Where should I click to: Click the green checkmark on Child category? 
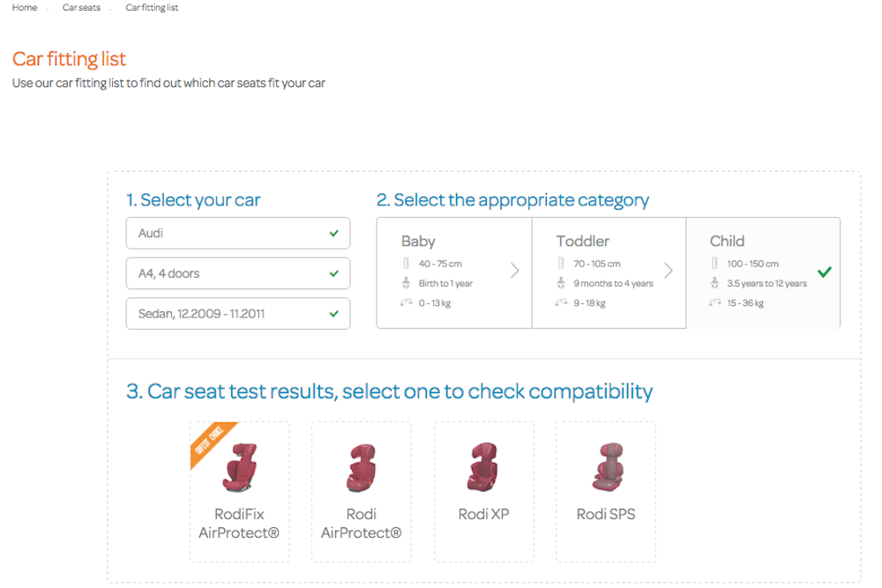point(825,272)
